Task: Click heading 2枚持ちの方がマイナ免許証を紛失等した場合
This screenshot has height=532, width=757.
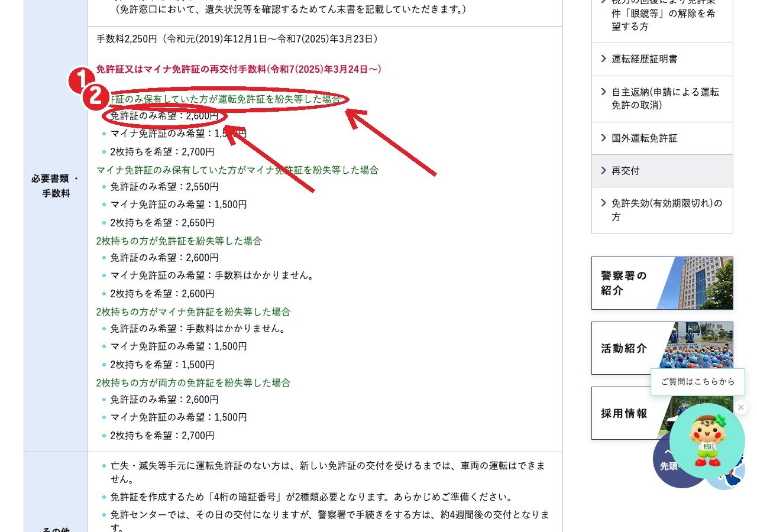Action: (x=193, y=312)
